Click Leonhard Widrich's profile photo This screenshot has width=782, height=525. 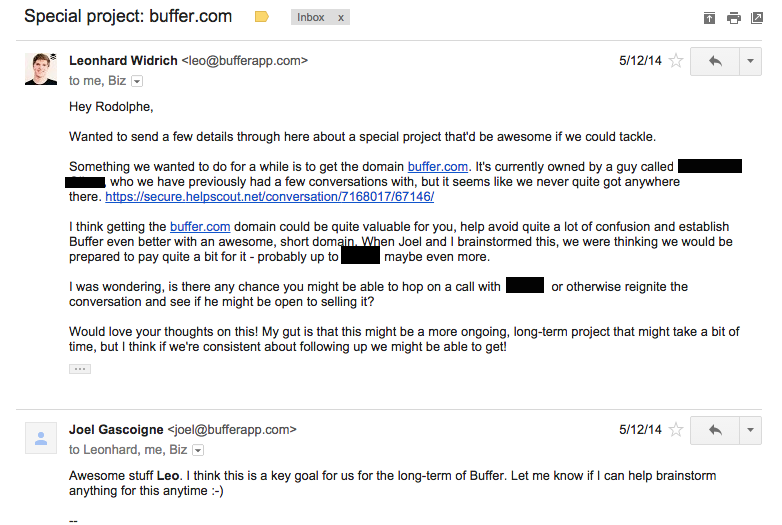pos(41,69)
